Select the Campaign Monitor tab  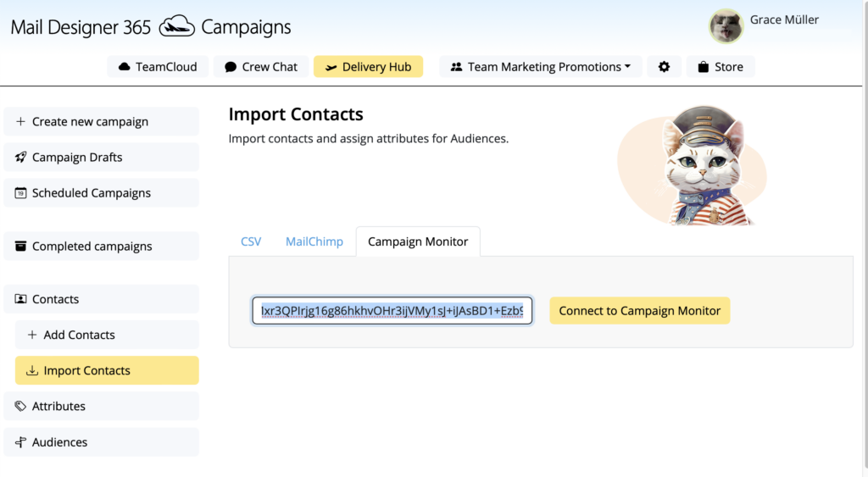coord(418,241)
